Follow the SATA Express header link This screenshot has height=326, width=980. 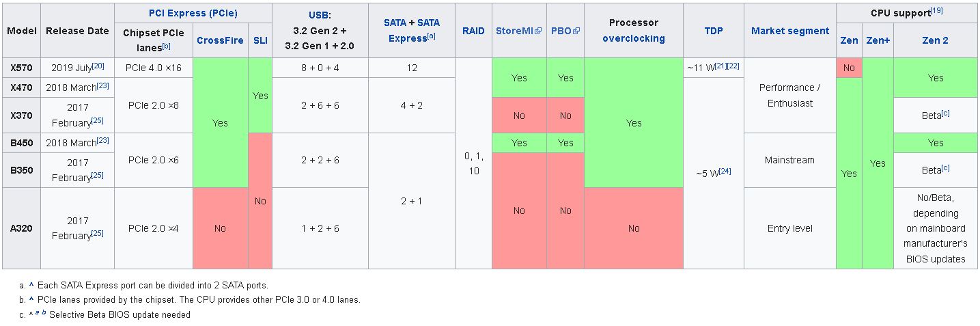point(407,38)
